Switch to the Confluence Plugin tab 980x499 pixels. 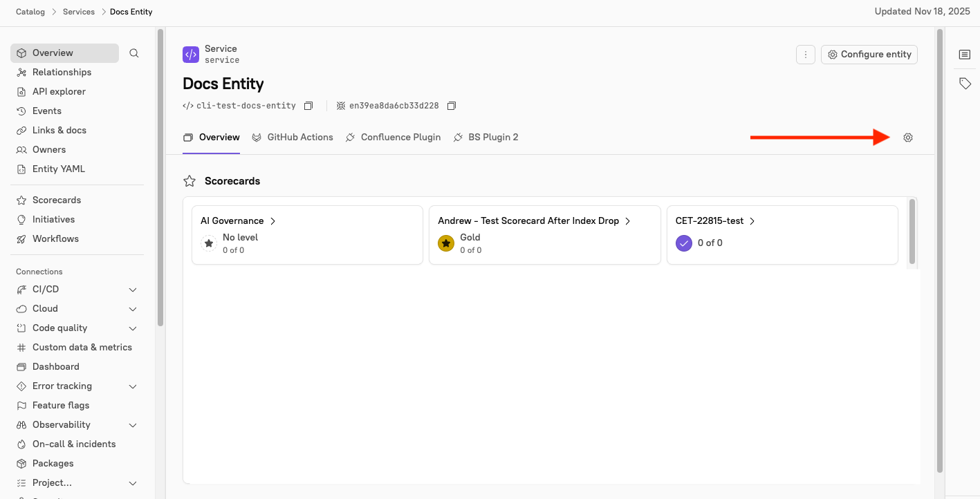point(393,138)
